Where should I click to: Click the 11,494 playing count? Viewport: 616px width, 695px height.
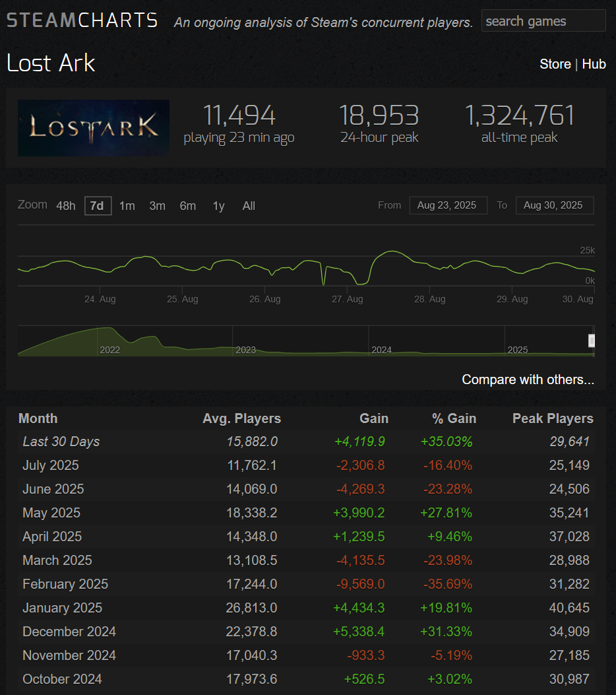point(239,116)
